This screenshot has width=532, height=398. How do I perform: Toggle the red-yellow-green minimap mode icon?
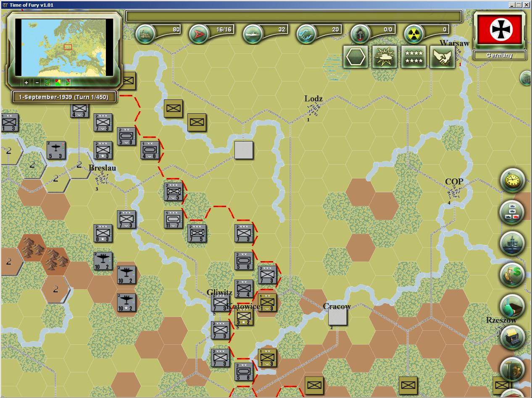coord(58,82)
